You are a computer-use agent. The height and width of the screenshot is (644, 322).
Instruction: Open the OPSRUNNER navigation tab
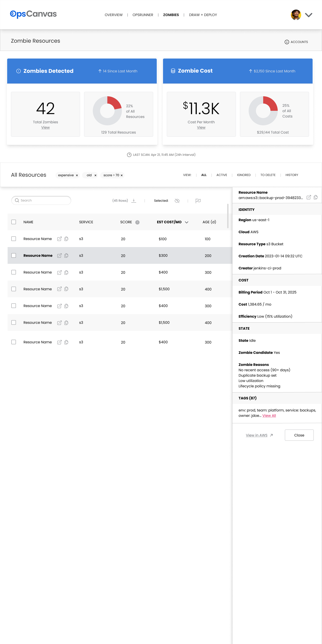click(143, 15)
